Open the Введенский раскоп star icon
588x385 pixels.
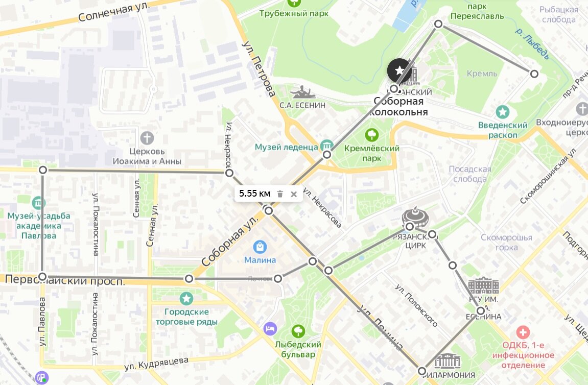point(503,112)
